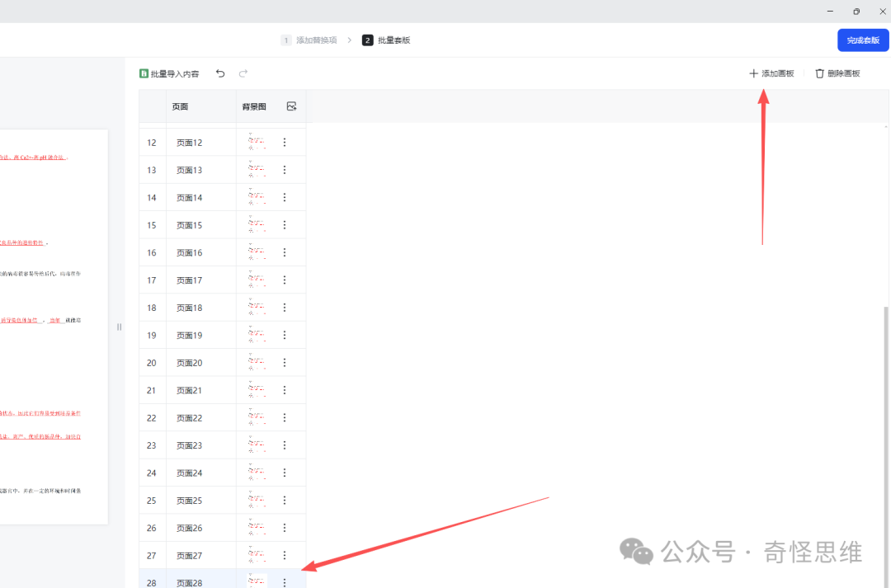Click 添加画板 to add an artboard

click(771, 73)
